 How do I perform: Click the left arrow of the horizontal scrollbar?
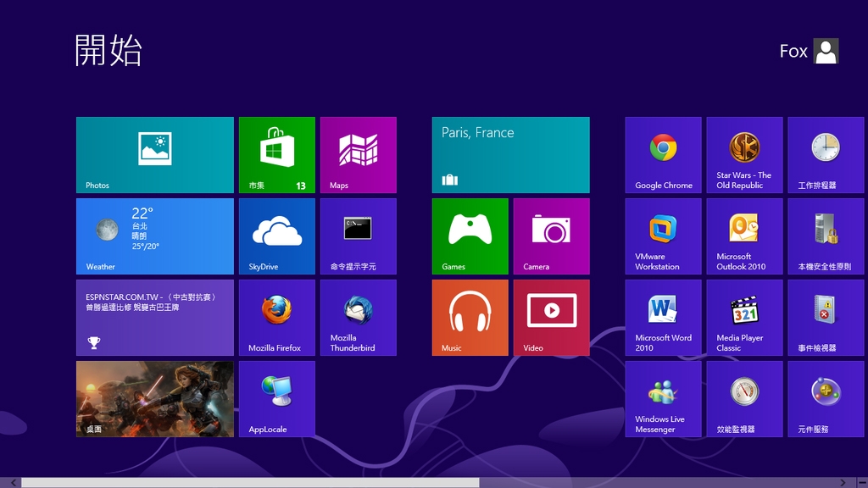(14, 483)
